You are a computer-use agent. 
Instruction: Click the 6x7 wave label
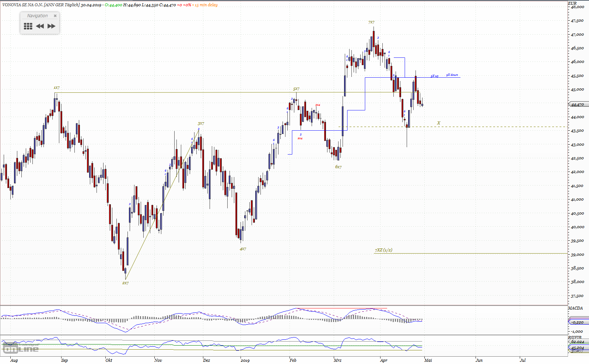tap(338, 167)
